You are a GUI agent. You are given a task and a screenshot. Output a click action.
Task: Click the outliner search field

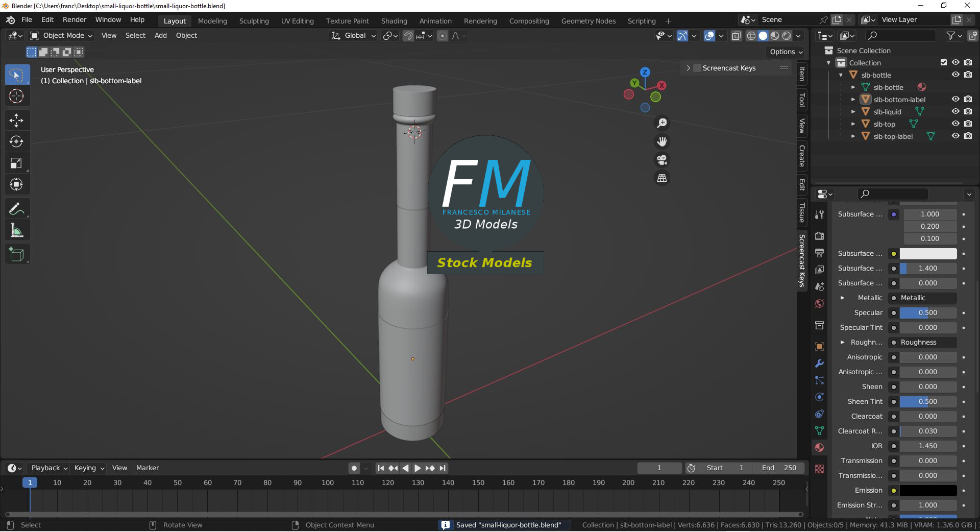click(x=901, y=36)
